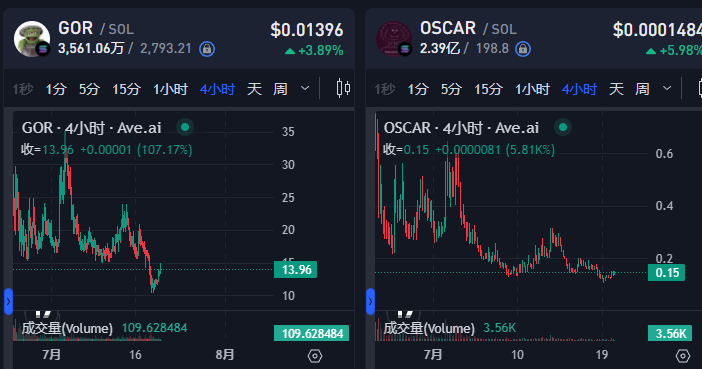
Task: Click the 10 date on OSCAR time axis
Action: pos(517,355)
